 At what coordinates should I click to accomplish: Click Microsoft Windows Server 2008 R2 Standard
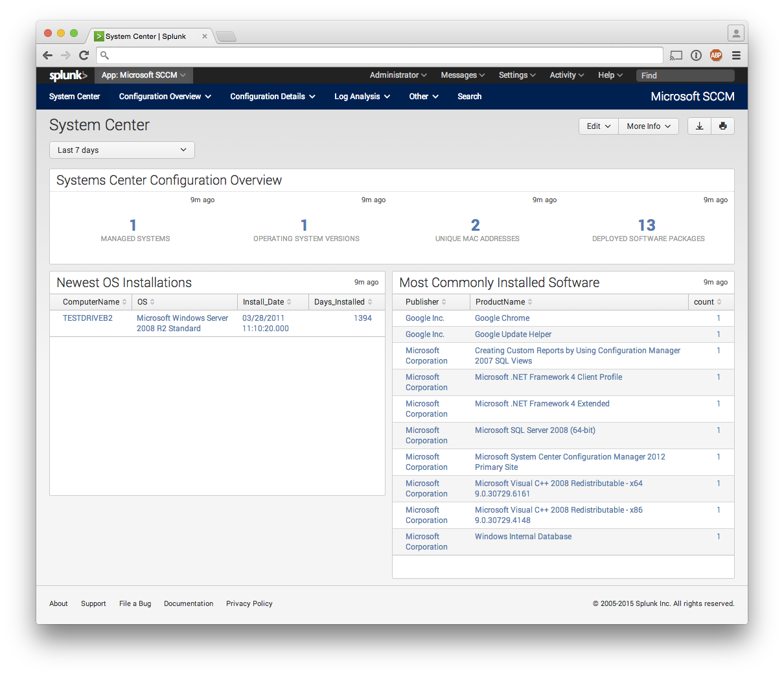(x=183, y=323)
